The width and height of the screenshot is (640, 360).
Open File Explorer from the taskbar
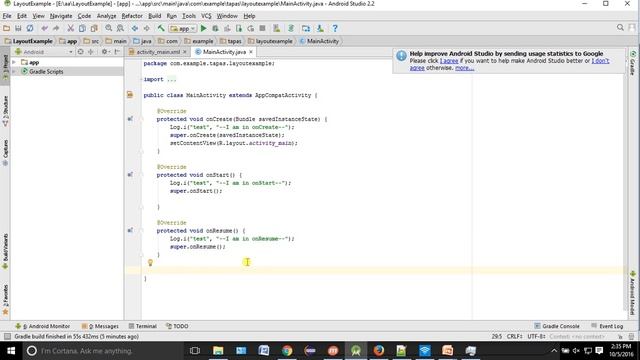(x=218, y=351)
